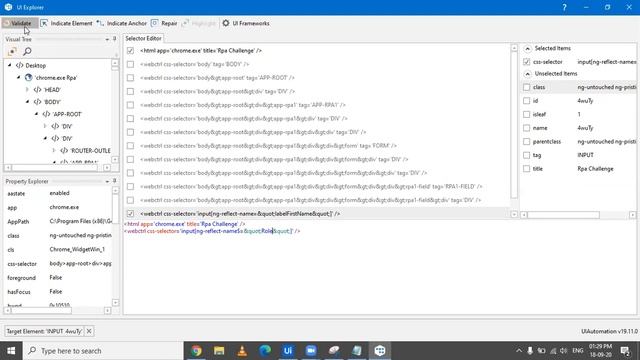Image resolution: width=640 pixels, height=360 pixels.
Task: Open File Explorer from the taskbar
Action: click(219, 351)
